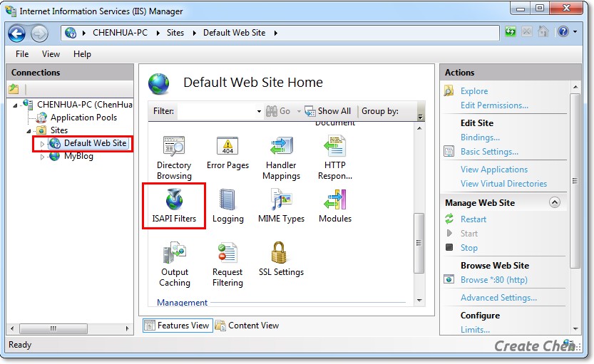Collapse the CHENHUA-PC server node
The height and width of the screenshot is (364, 594).
(x=15, y=105)
